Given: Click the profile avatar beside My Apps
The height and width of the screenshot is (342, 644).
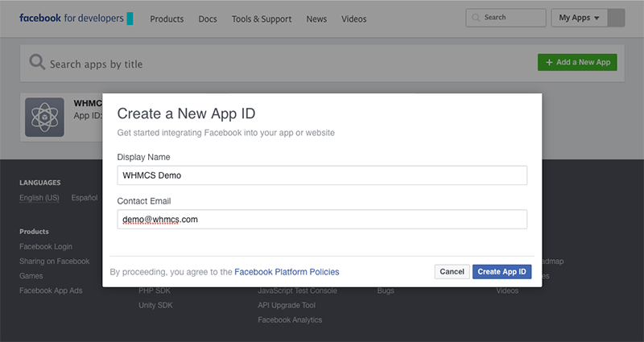Looking at the screenshot, I should click(616, 18).
